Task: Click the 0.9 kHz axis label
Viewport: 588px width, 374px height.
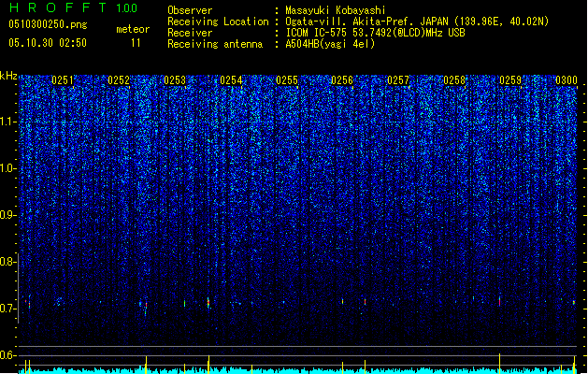Action: [7, 215]
